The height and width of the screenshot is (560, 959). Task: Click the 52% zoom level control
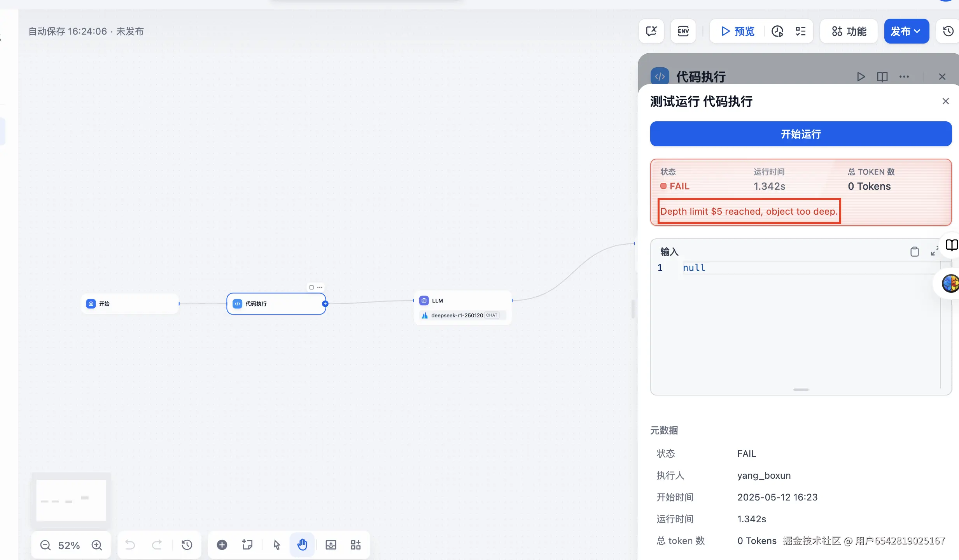pyautogui.click(x=69, y=545)
